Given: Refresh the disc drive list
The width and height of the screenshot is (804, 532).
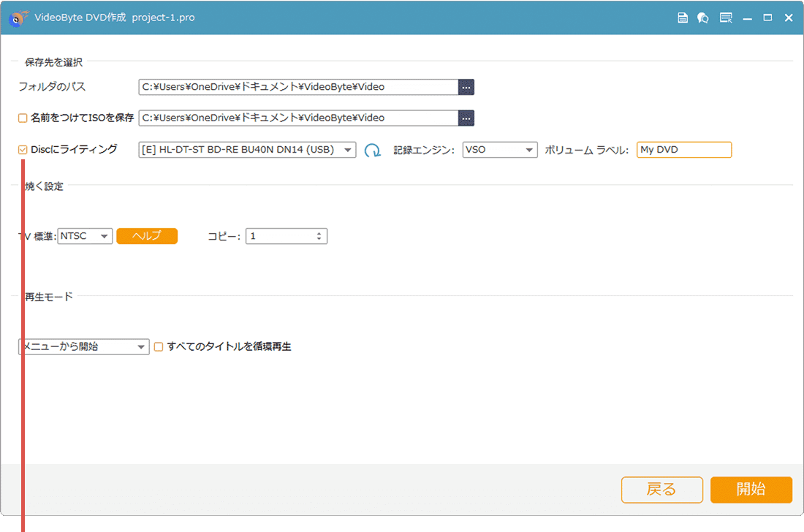Looking at the screenshot, I should click(x=373, y=151).
